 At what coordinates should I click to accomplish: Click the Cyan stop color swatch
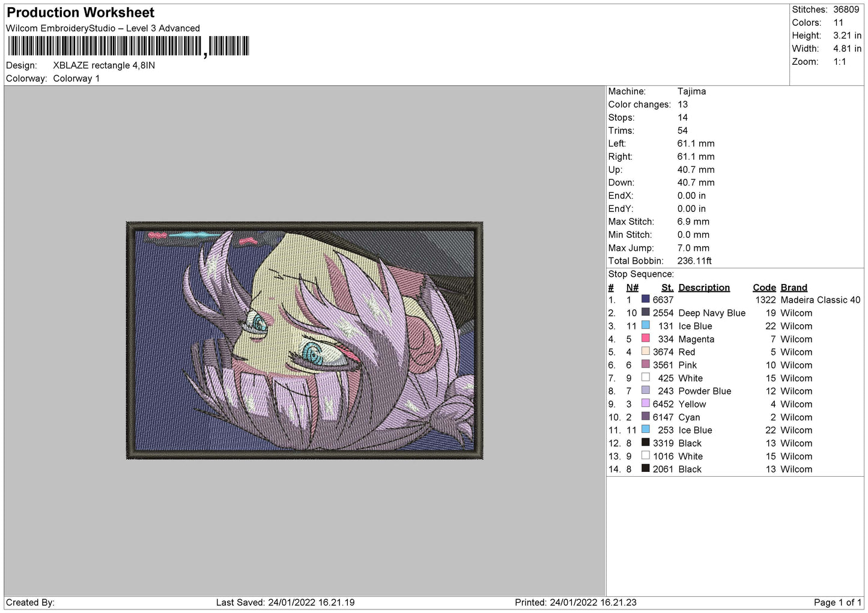645,417
